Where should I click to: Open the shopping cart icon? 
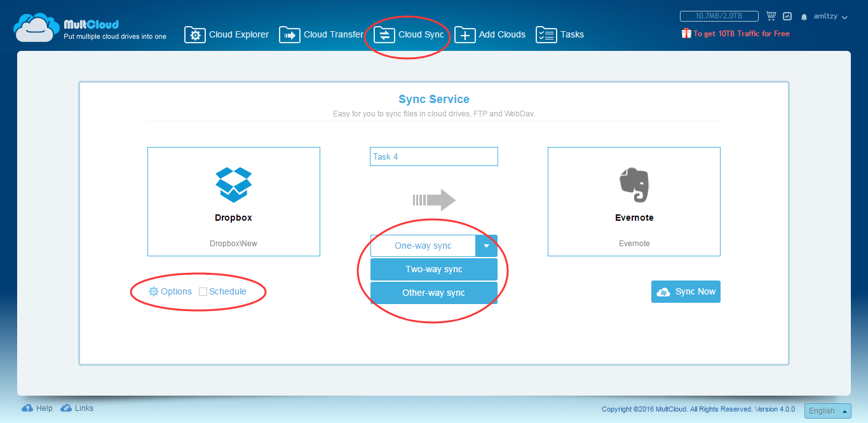[771, 16]
